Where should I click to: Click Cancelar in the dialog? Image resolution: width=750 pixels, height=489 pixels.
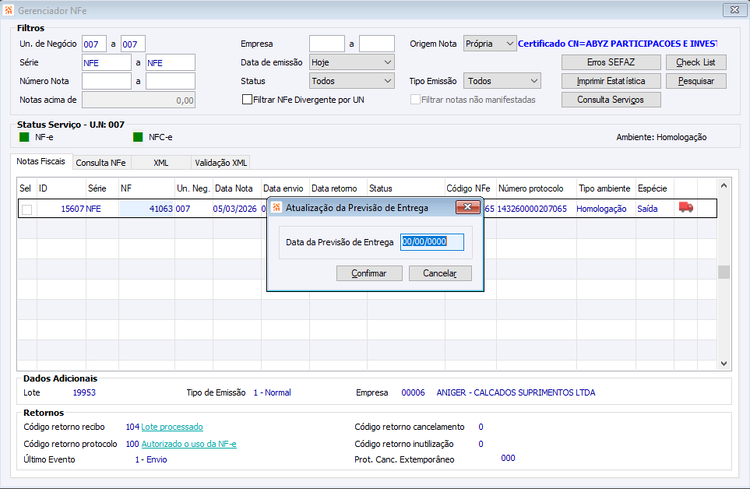tap(440, 273)
